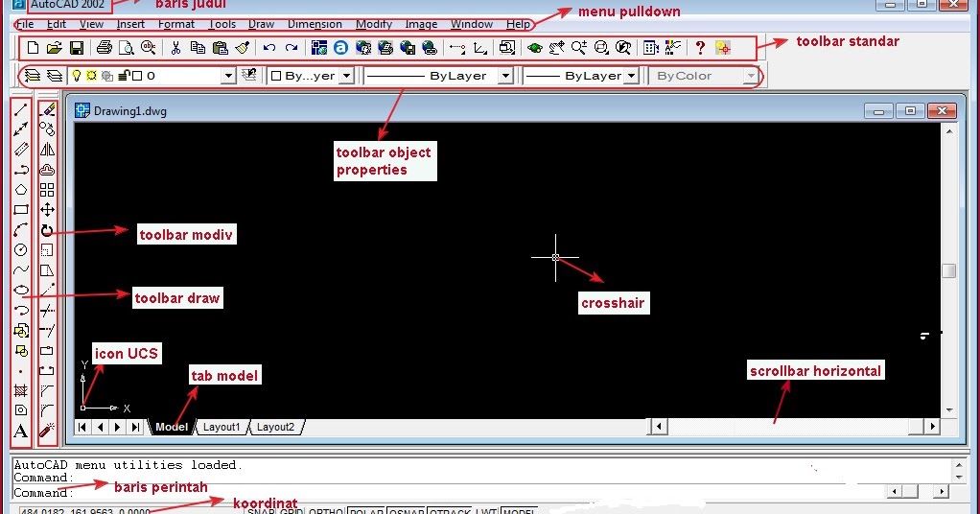Click the Match Properties paintbrush icon

coord(243,48)
